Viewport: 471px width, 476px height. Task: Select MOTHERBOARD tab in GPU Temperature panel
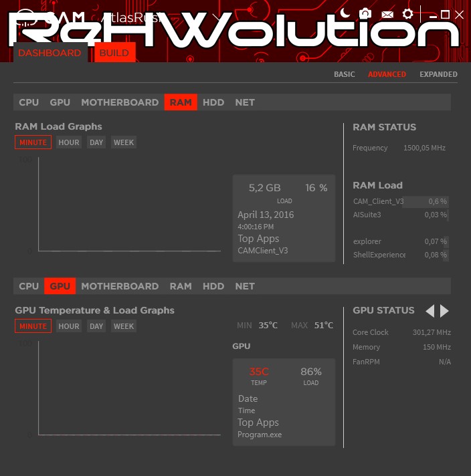point(120,286)
